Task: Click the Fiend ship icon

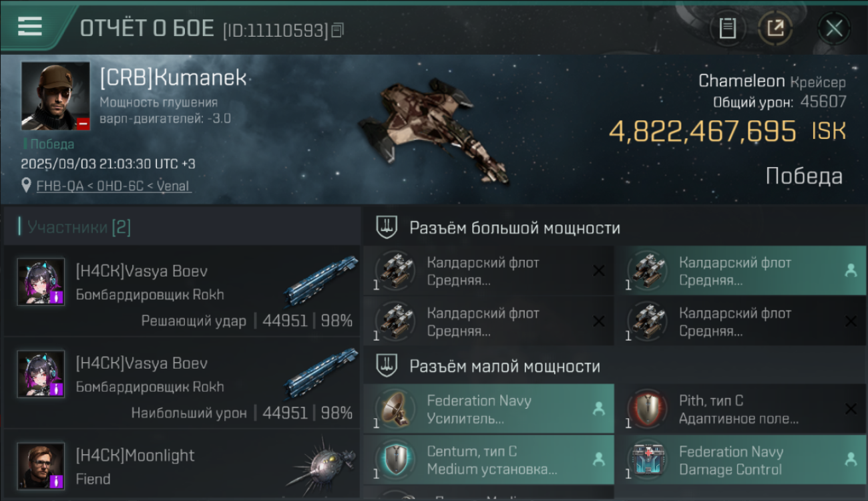Action: pos(322,465)
